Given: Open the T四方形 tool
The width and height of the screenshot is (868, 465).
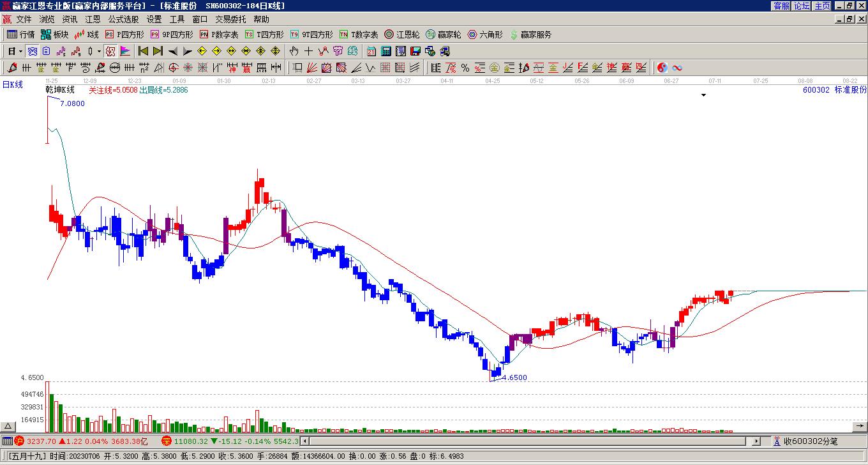Looking at the screenshot, I should click(264, 34).
